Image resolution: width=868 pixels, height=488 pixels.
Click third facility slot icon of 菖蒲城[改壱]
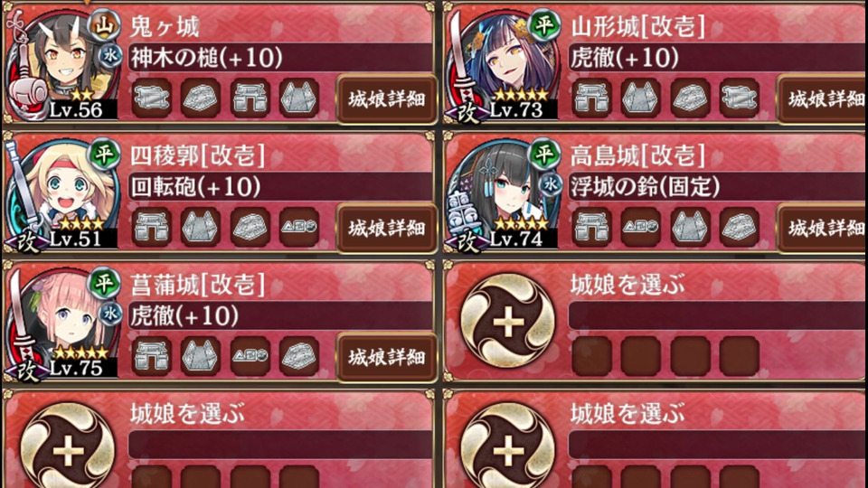point(250,356)
